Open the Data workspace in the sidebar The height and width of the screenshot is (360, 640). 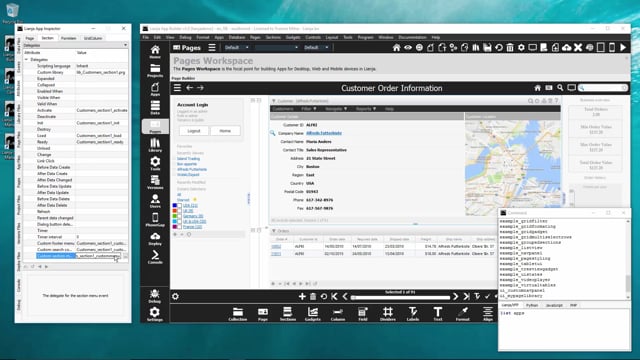point(155,107)
